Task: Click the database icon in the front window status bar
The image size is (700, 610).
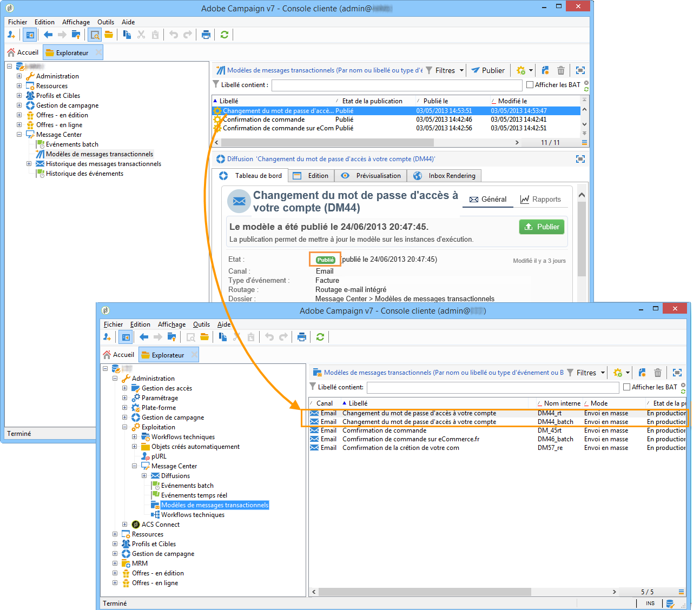Action: (670, 604)
